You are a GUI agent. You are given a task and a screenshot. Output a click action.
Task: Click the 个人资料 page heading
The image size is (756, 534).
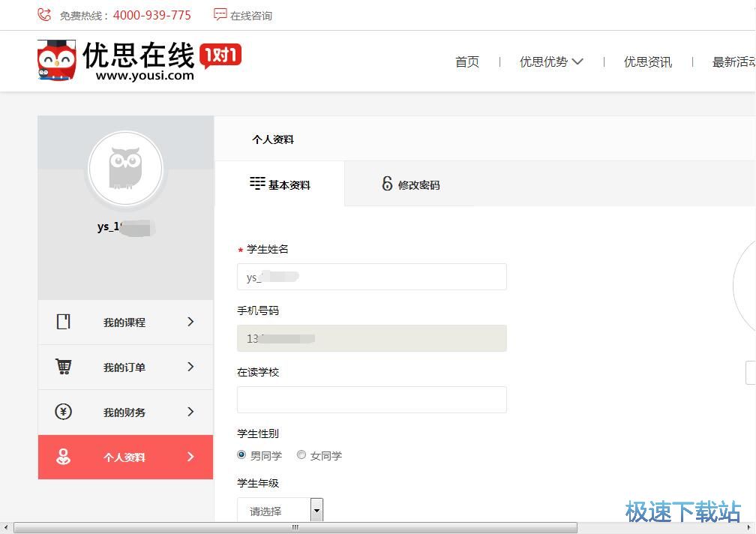click(273, 139)
